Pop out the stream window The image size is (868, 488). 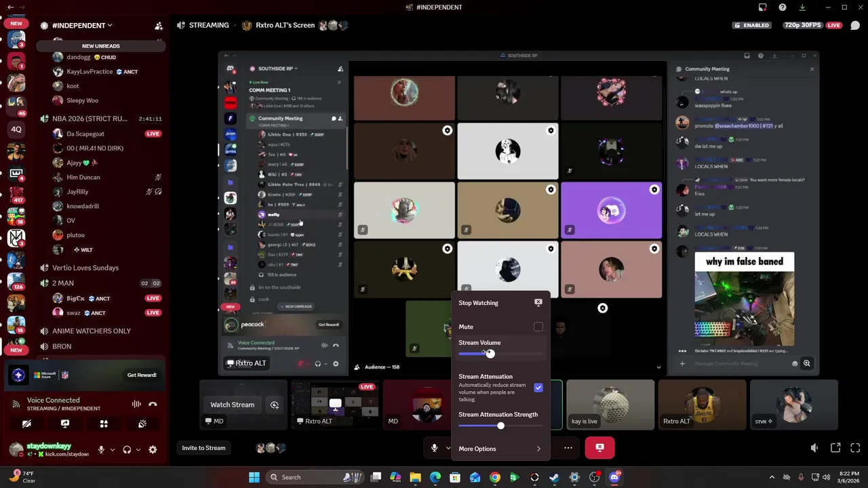tap(835, 447)
